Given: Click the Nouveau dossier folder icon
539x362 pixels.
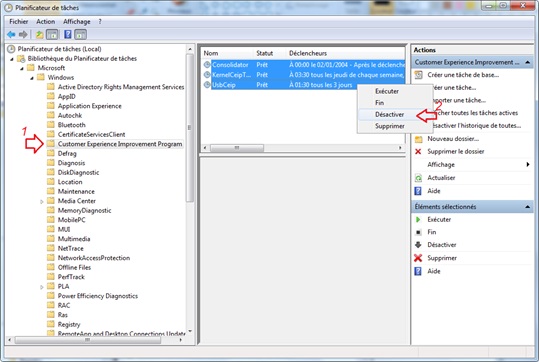Looking at the screenshot, I should 418,139.
